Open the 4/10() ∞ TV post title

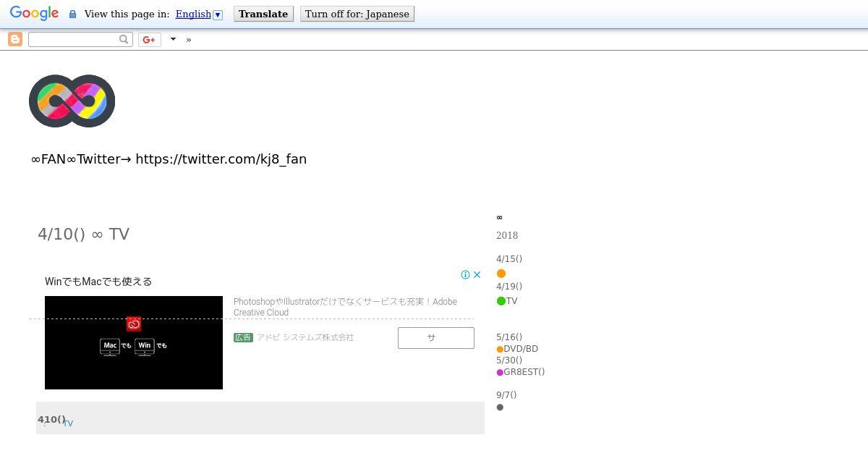click(83, 234)
